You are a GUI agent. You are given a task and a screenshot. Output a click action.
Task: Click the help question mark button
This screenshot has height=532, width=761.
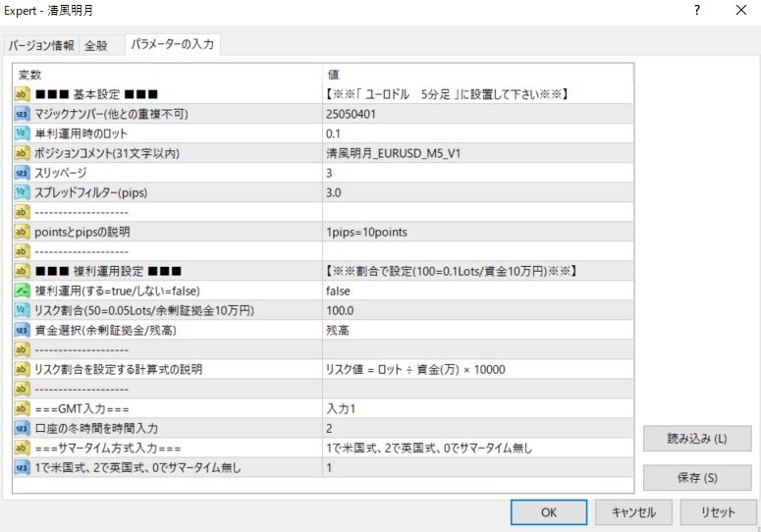click(697, 10)
